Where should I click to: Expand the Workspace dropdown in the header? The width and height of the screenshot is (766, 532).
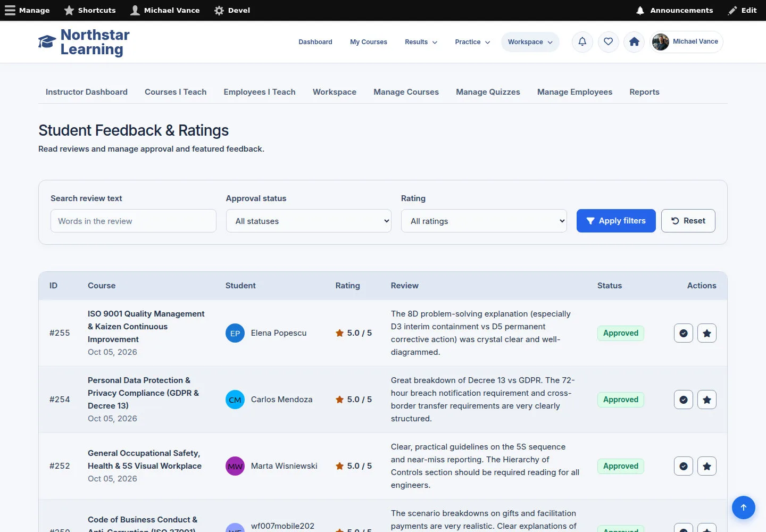[530, 42]
